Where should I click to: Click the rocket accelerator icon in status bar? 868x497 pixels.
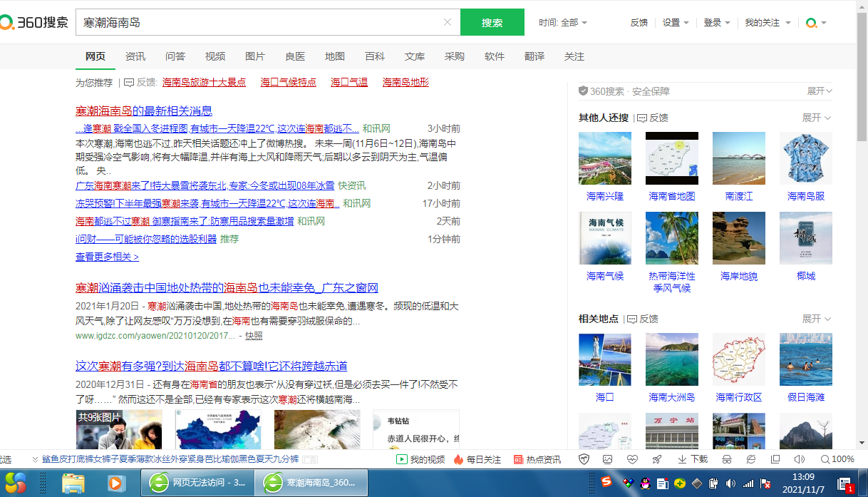656,459
